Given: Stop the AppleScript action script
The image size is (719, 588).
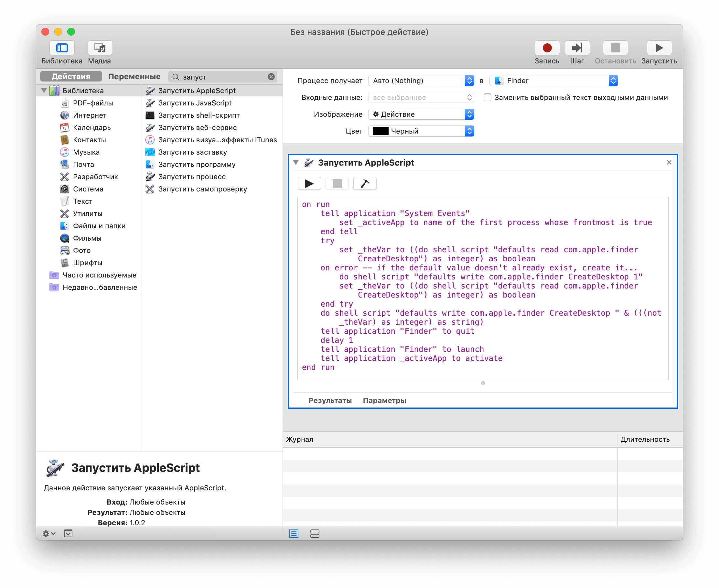Looking at the screenshot, I should coord(337,184).
